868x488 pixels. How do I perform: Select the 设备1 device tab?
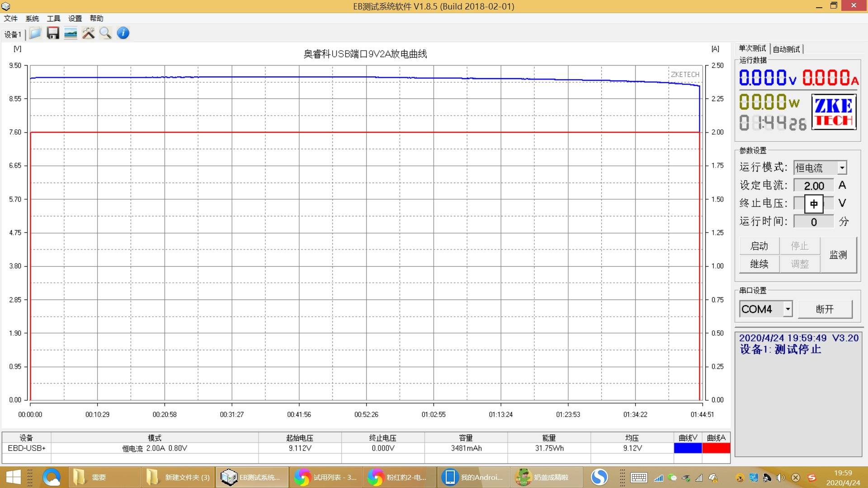(13, 34)
